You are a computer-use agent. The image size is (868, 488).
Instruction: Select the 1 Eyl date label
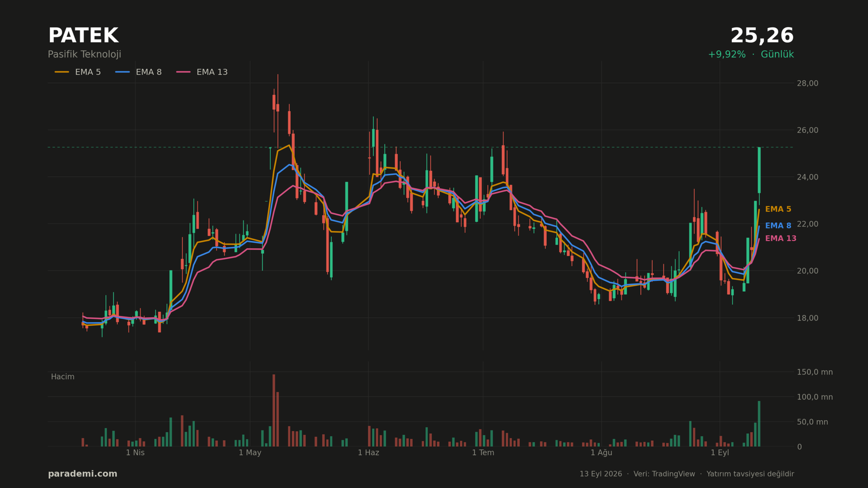click(x=720, y=453)
